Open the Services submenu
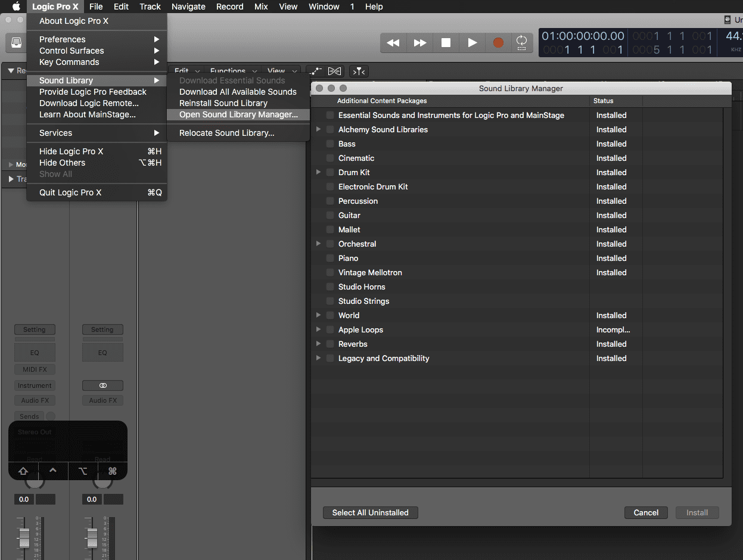Image resolution: width=743 pixels, height=560 pixels. pos(97,133)
